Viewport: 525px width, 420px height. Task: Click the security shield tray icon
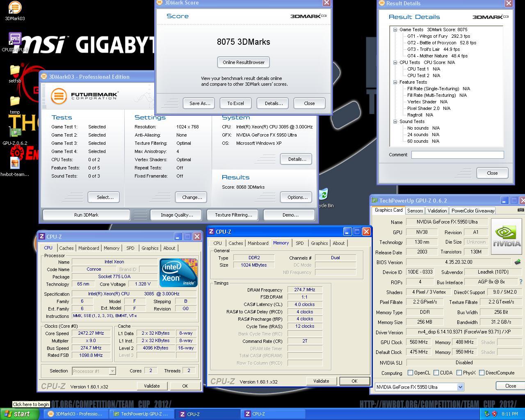[494, 414]
